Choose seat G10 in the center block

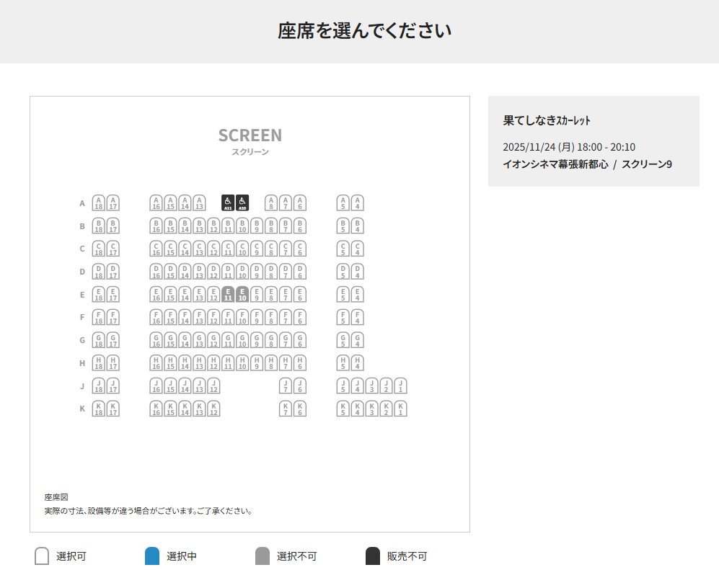(242, 340)
